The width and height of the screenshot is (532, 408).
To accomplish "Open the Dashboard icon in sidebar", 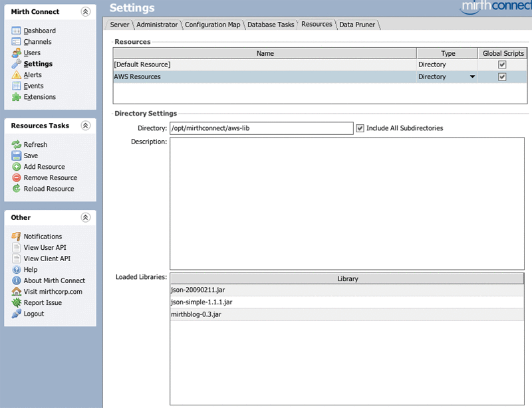I will point(16,31).
